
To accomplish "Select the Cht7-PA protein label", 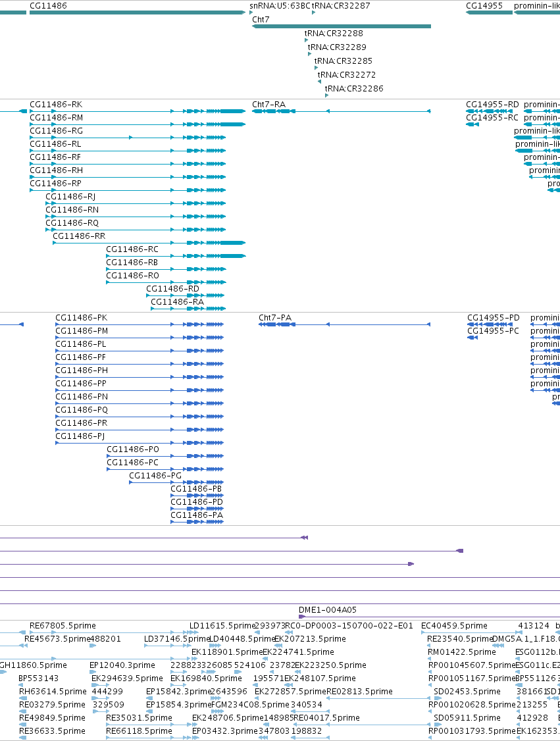I will coord(275,318).
